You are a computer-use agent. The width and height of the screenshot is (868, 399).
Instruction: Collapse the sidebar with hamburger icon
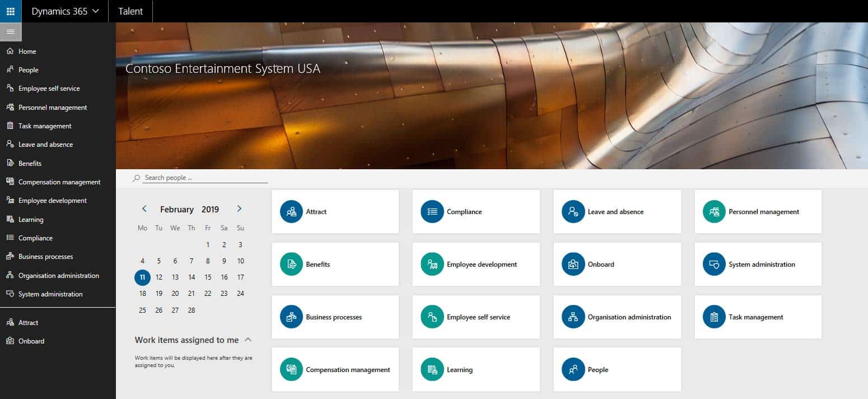click(x=11, y=32)
